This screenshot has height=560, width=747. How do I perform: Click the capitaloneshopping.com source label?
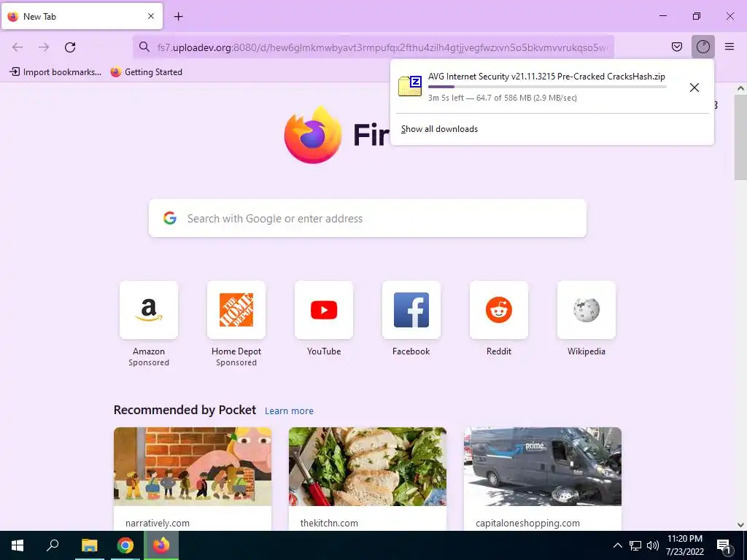click(527, 523)
